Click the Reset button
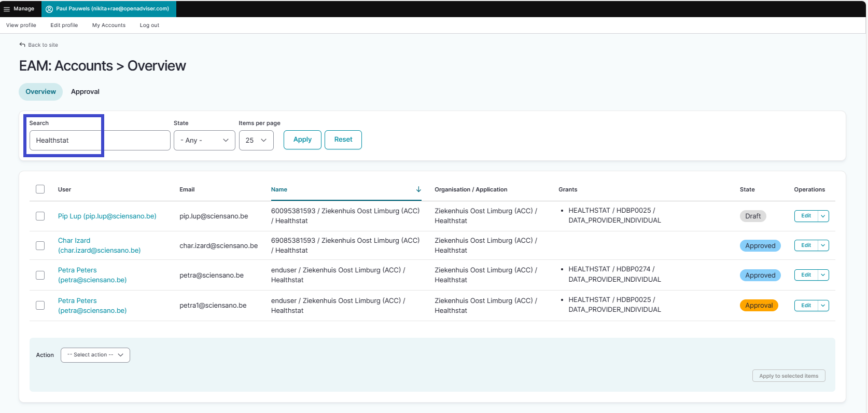The width and height of the screenshot is (868, 413). coord(343,140)
